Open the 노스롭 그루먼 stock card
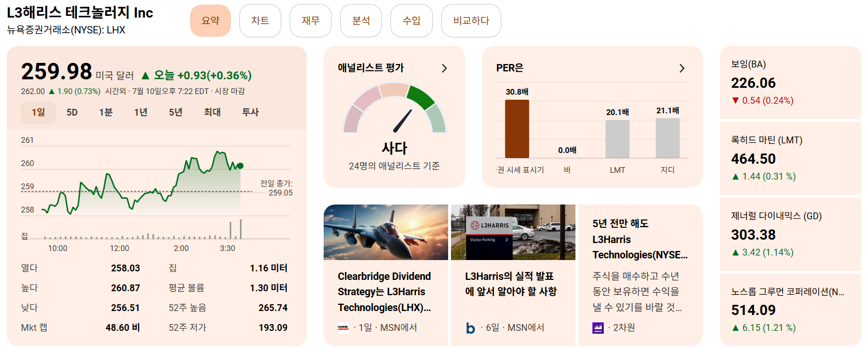The height and width of the screenshot is (349, 868). [790, 309]
